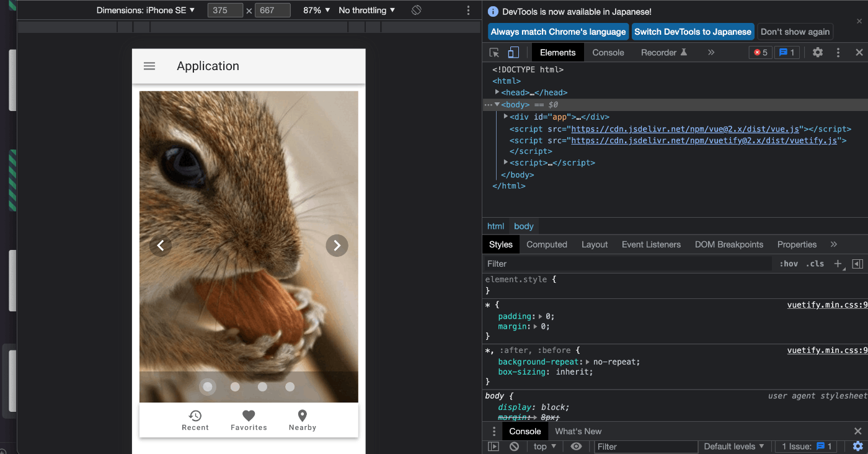Screen dimensions: 868x454
Task: Open the Properties pane
Action: tap(797, 244)
